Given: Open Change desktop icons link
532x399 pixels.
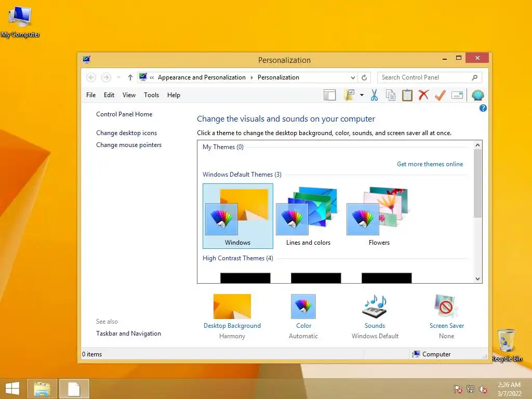Looking at the screenshot, I should (127, 133).
